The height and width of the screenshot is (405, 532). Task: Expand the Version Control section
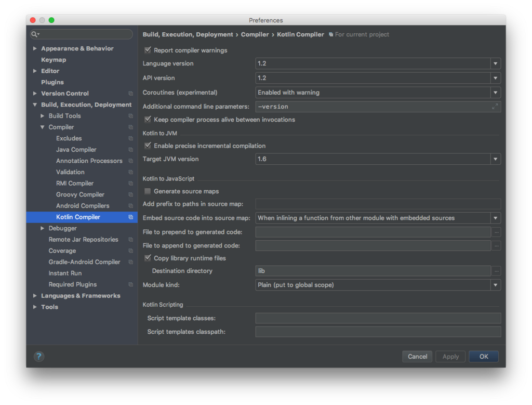(35, 94)
